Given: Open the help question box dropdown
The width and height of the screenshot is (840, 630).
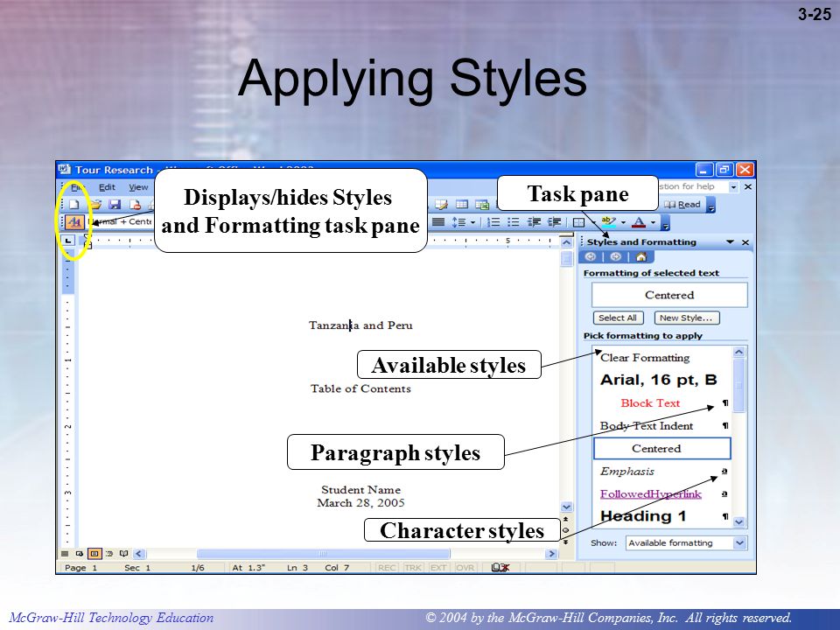Looking at the screenshot, I should click(733, 187).
